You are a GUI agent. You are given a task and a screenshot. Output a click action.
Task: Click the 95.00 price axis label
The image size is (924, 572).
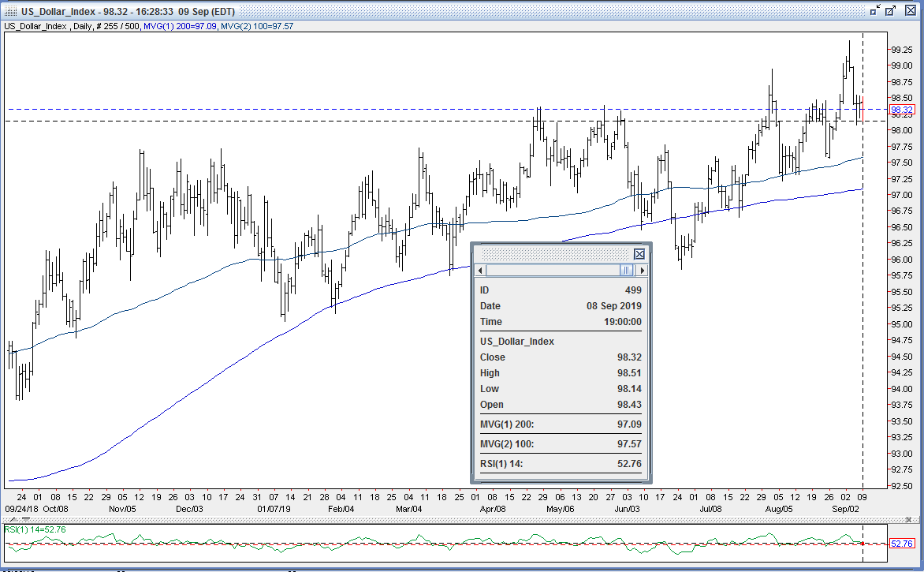[x=902, y=324]
